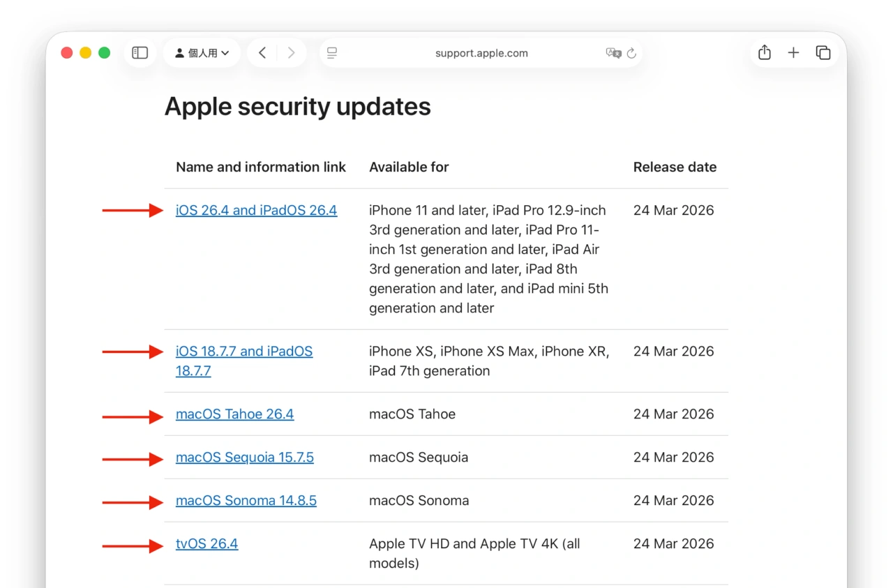Open the macOS Sonoma 14.8.5 link
Viewport: 893px width, 588px height.
point(246,501)
